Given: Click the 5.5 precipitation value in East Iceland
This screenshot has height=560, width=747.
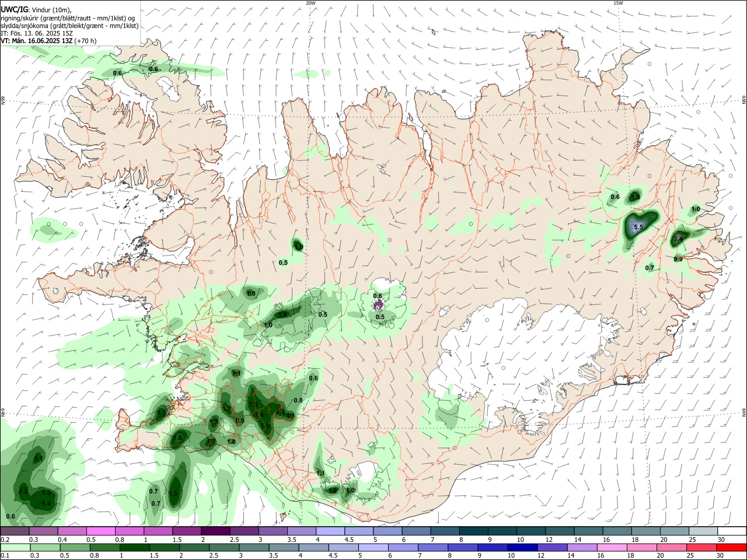Looking at the screenshot, I should click(x=638, y=228).
